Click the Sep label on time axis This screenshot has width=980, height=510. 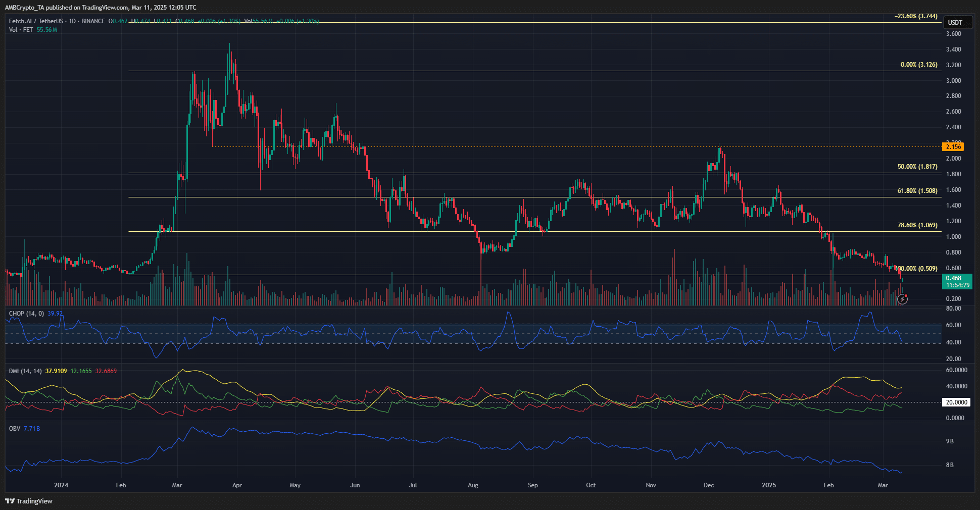[533, 485]
